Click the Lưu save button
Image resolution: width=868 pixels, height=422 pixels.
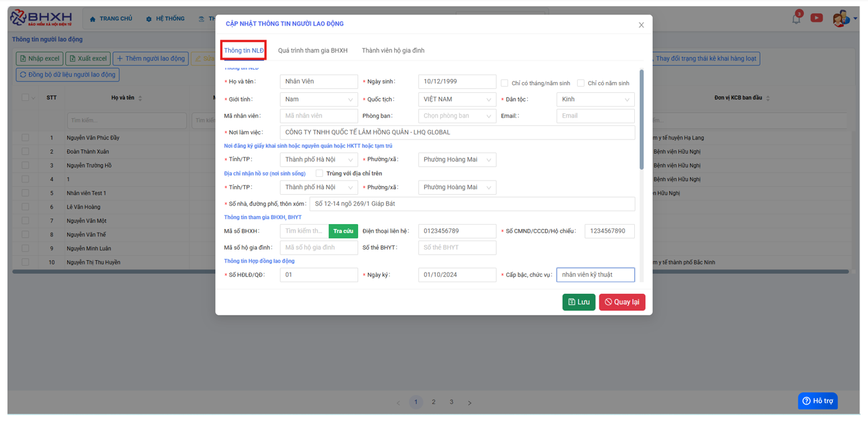pyautogui.click(x=578, y=302)
